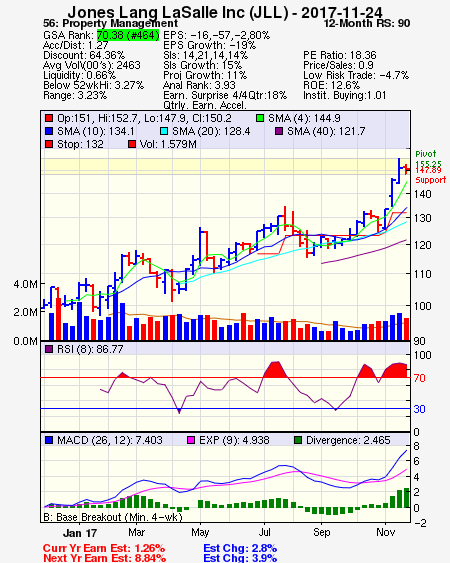Image resolution: width=450 pixels, height=563 pixels.
Task: Click the 'B: Base Breakout (Min. 4-wk)' note
Action: pyautogui.click(x=113, y=517)
